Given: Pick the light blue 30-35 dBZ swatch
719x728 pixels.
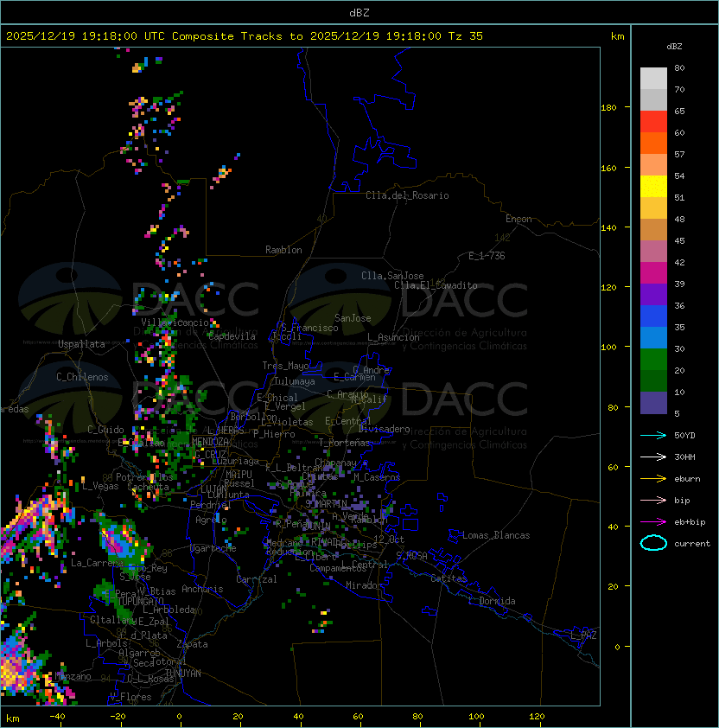Looking at the screenshot, I should pyautogui.click(x=653, y=337).
